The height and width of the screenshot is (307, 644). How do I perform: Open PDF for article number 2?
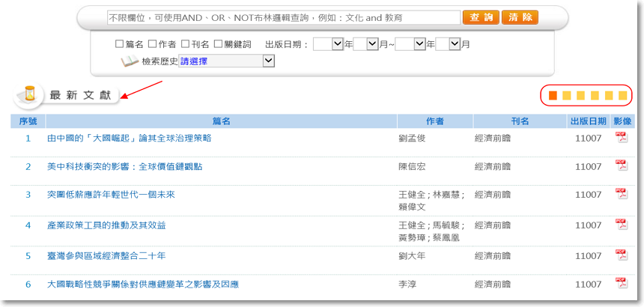point(621,165)
